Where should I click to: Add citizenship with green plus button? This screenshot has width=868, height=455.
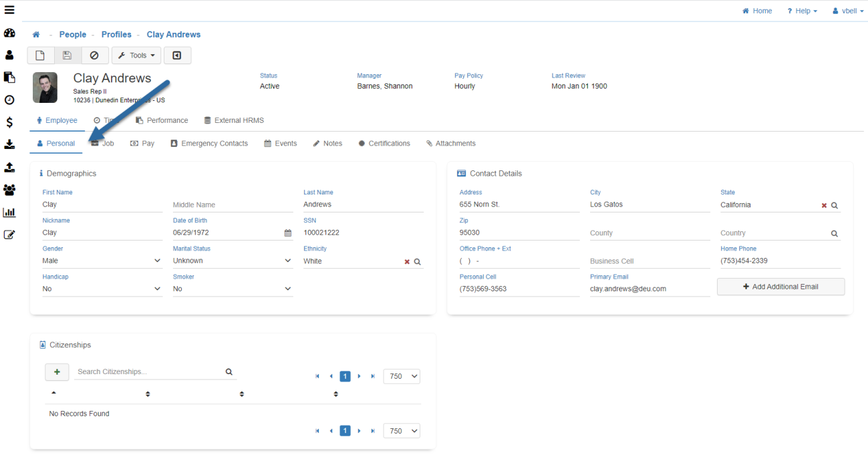coord(57,372)
